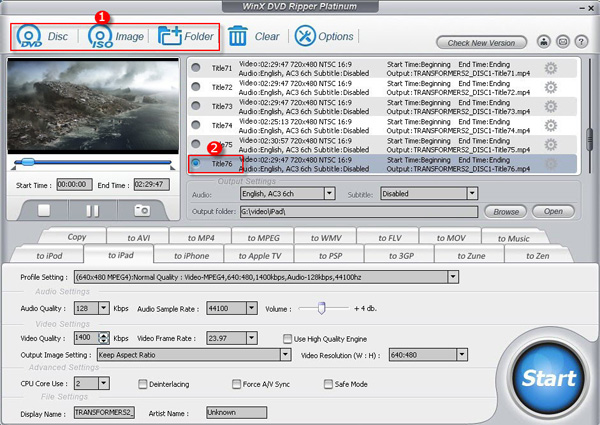600x425 pixels.
Task: Adjust Video Quality stepper arrows
Action: tap(104, 338)
